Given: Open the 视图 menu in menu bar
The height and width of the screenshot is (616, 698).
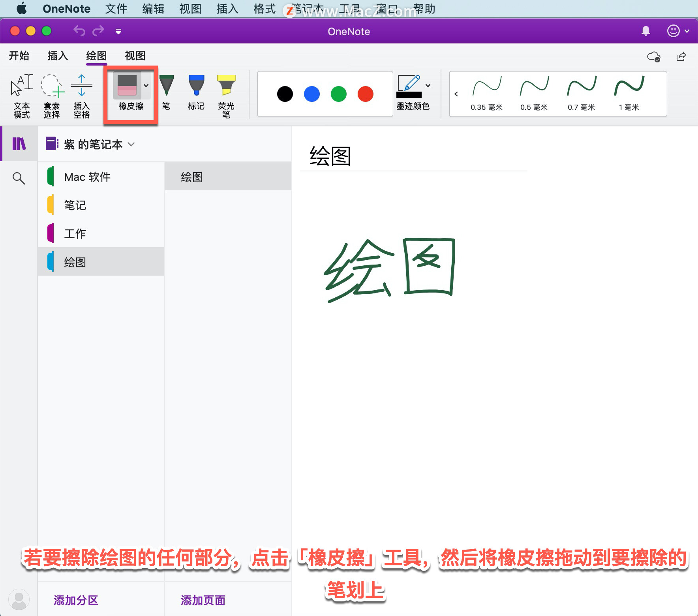Looking at the screenshot, I should [190, 9].
